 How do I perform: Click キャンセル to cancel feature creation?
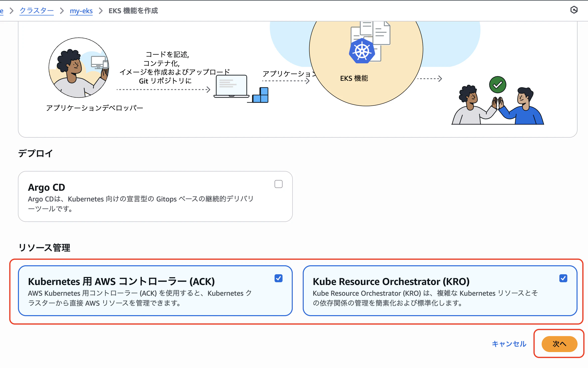[x=509, y=344]
